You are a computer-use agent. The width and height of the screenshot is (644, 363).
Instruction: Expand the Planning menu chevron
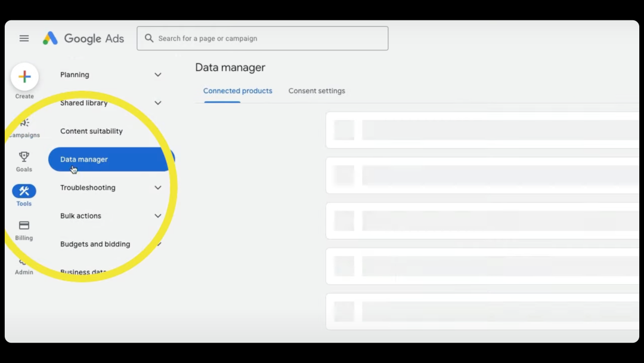[157, 75]
